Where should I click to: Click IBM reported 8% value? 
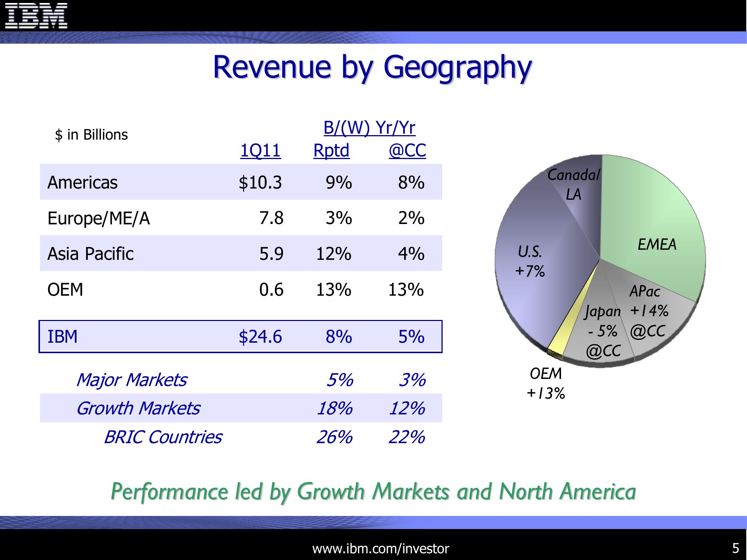(339, 337)
